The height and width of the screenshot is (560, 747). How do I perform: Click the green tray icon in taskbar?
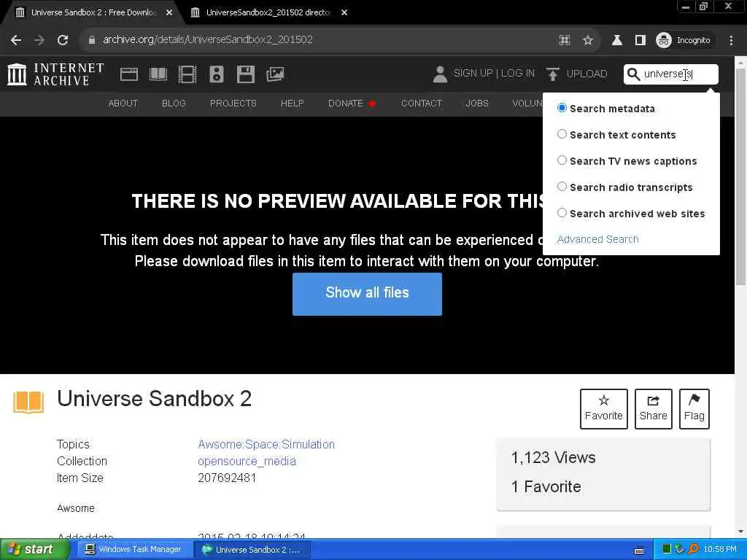pyautogui.click(x=667, y=550)
